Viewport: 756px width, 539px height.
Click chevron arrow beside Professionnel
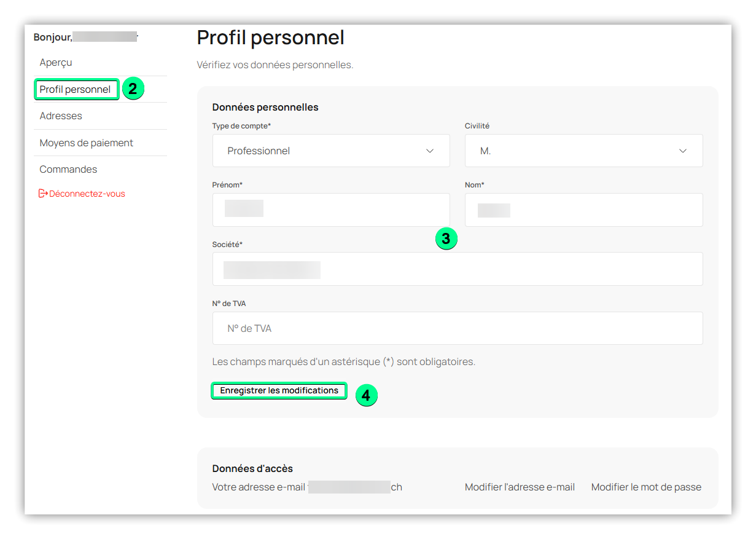tap(430, 151)
